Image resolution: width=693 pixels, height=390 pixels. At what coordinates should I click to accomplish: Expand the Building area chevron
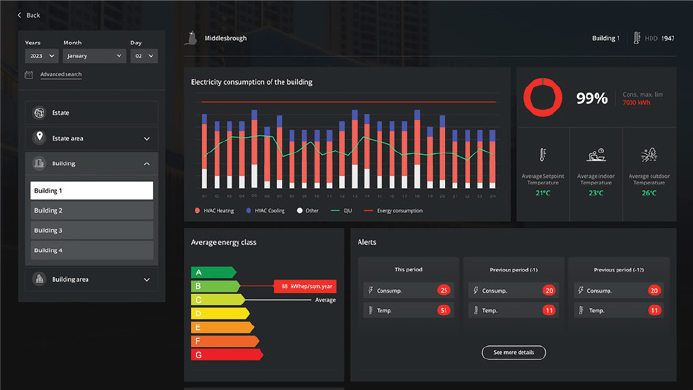(147, 280)
